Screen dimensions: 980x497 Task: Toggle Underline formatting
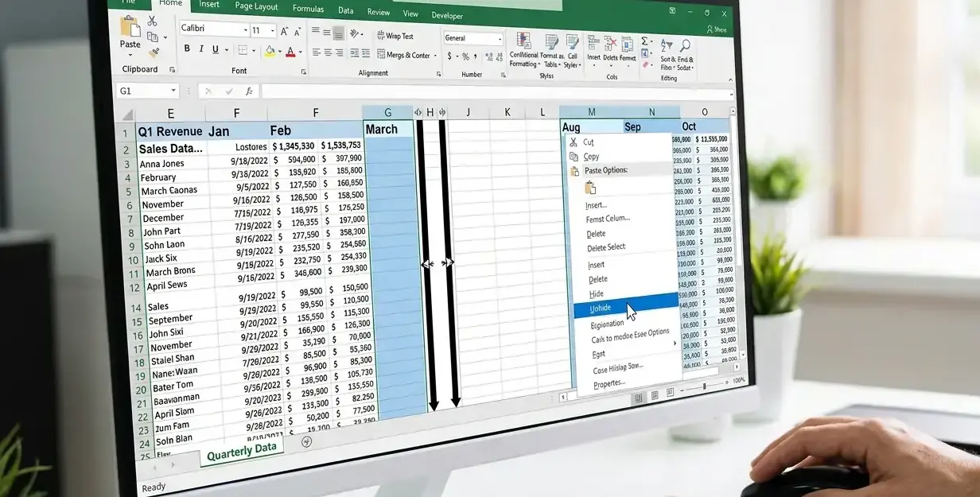[215, 49]
